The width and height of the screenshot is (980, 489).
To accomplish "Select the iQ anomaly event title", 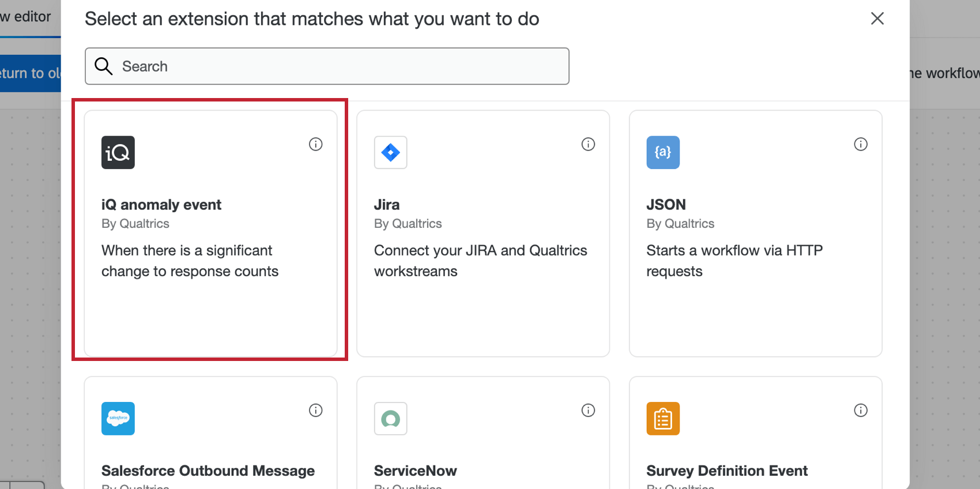I will (161, 205).
